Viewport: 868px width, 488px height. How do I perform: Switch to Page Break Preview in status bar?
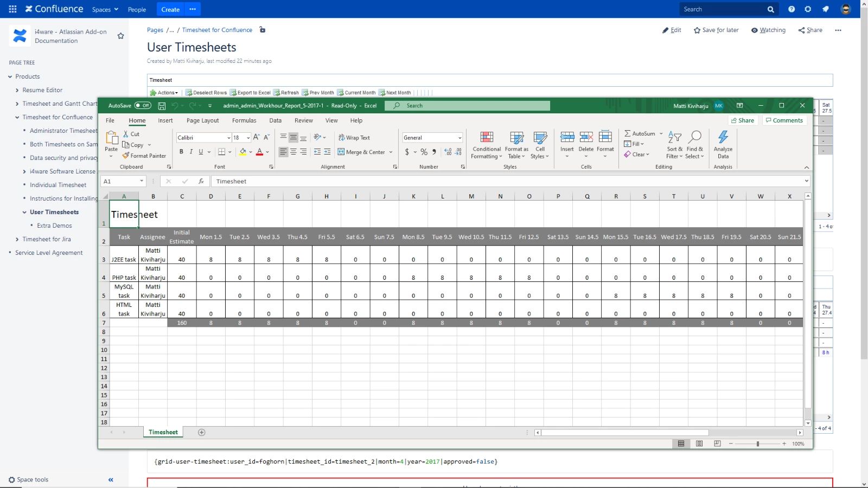pos(717,444)
